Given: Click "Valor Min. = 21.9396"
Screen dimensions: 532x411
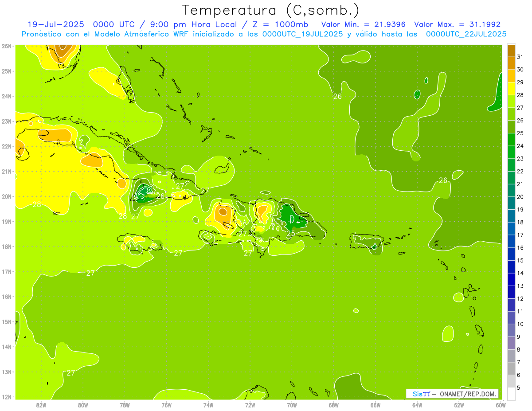Looking at the screenshot, I should (x=363, y=24).
